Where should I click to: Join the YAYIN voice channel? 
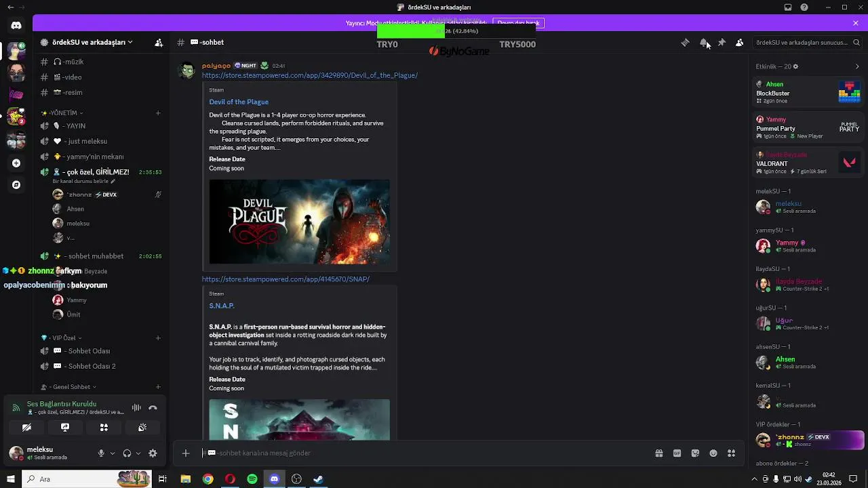point(102,126)
